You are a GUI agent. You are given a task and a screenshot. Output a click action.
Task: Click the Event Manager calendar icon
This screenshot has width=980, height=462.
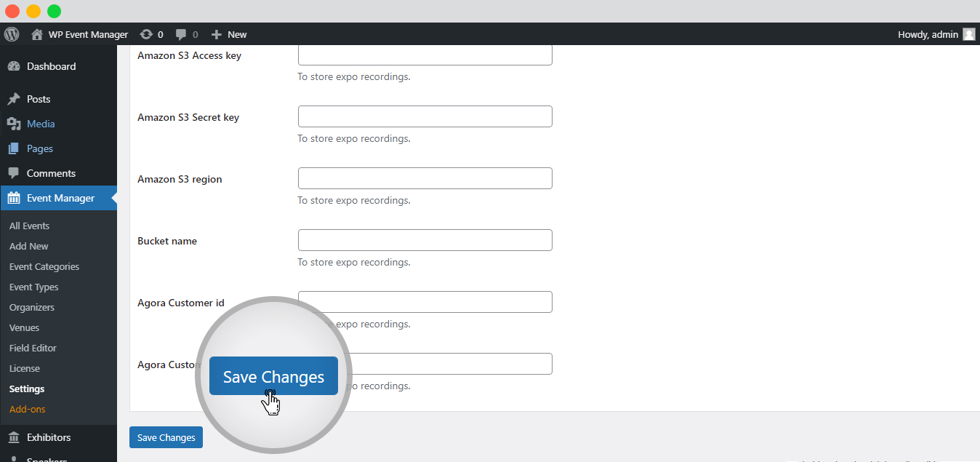pos(14,198)
